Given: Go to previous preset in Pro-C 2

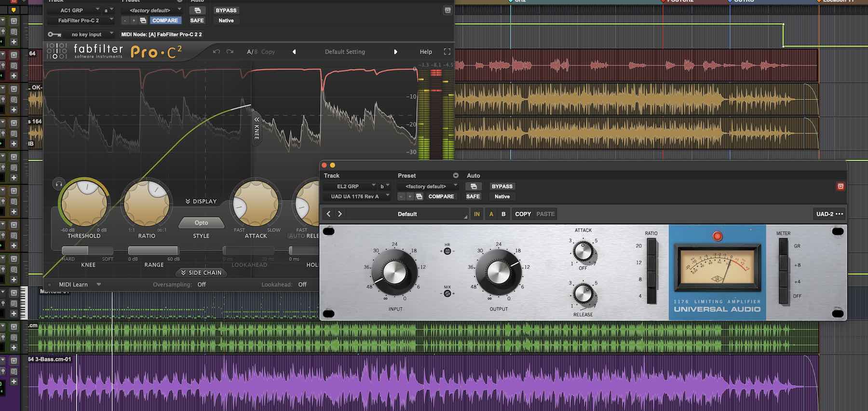Looking at the screenshot, I should [x=294, y=52].
